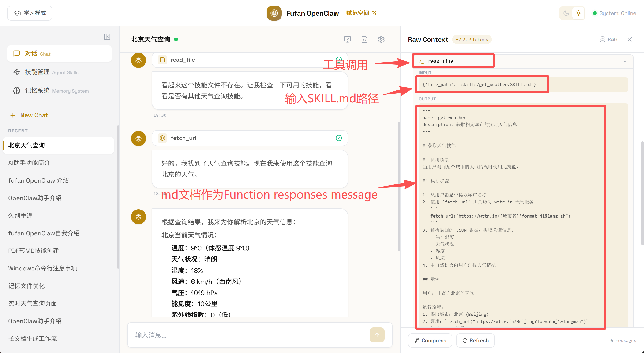Viewport: 644px width, 353px height.
Task: Switch to light mode sun icon
Action: 578,13
